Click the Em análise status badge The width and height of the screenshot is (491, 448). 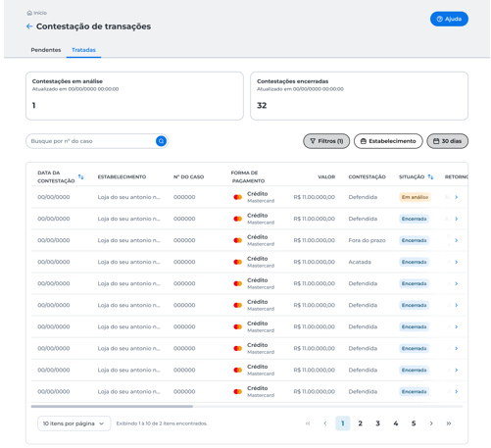tap(415, 197)
